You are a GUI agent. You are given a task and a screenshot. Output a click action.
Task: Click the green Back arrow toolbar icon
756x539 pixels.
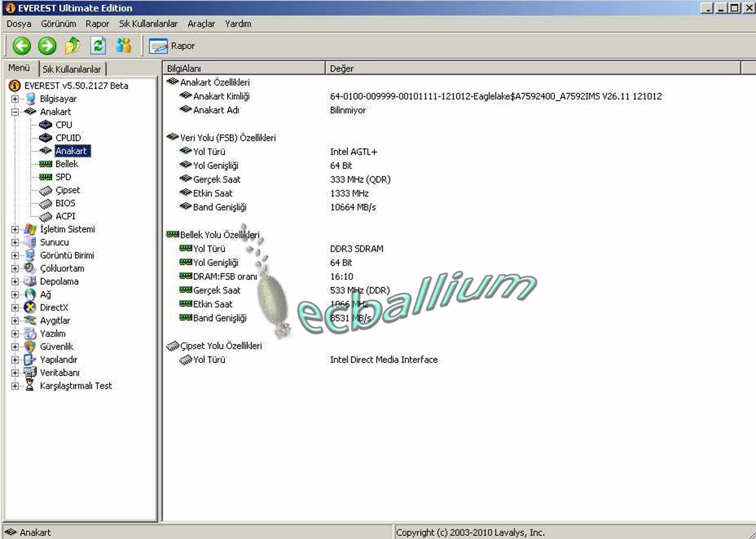point(22,46)
